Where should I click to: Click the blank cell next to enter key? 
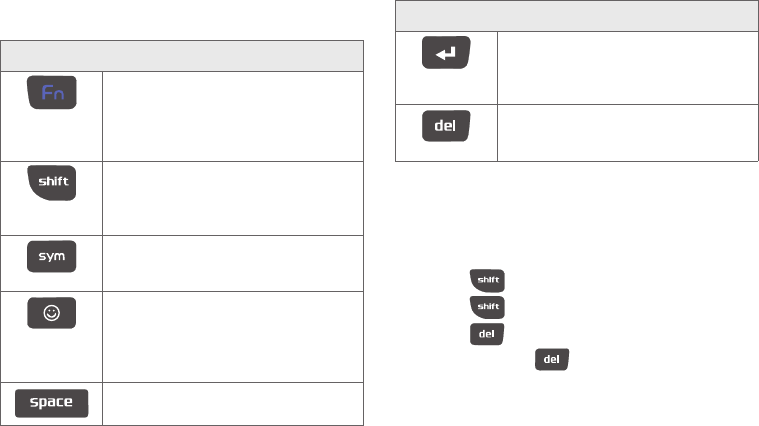pyautogui.click(x=628, y=68)
